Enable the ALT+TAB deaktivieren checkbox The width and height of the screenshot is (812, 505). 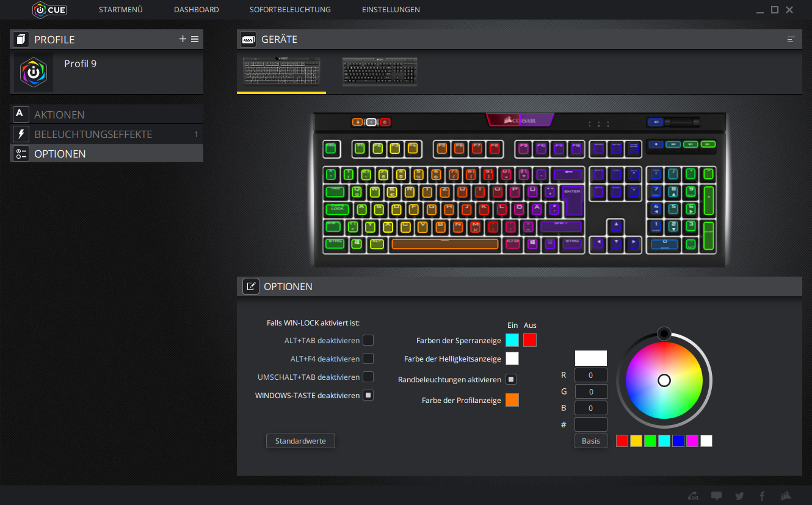(x=368, y=340)
